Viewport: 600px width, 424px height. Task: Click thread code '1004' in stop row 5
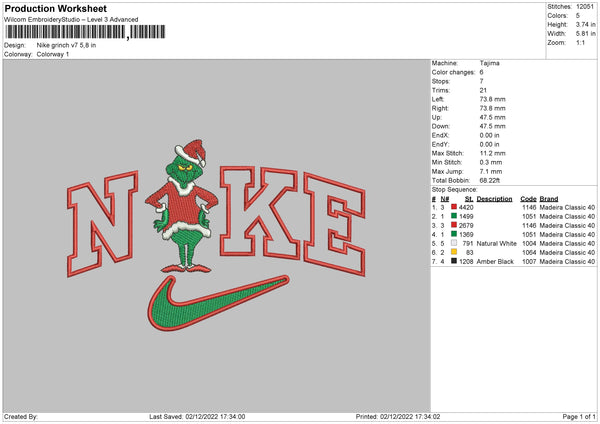click(529, 243)
